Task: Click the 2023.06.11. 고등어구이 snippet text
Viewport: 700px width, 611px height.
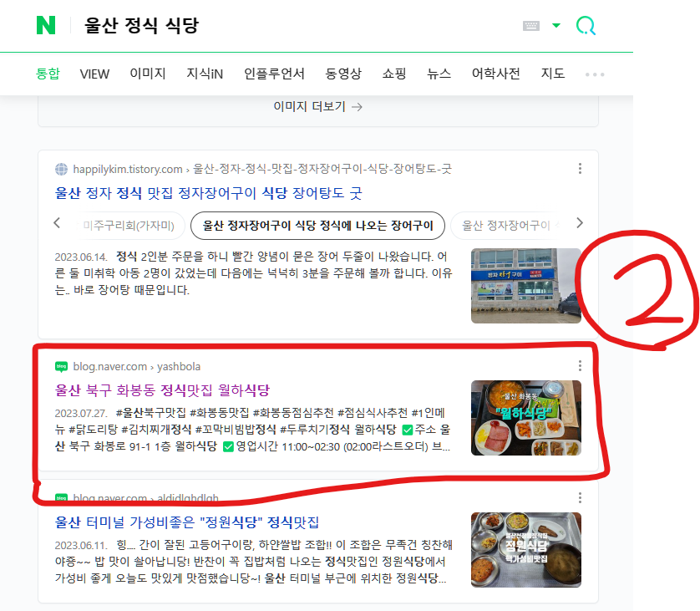Action: tap(253, 562)
